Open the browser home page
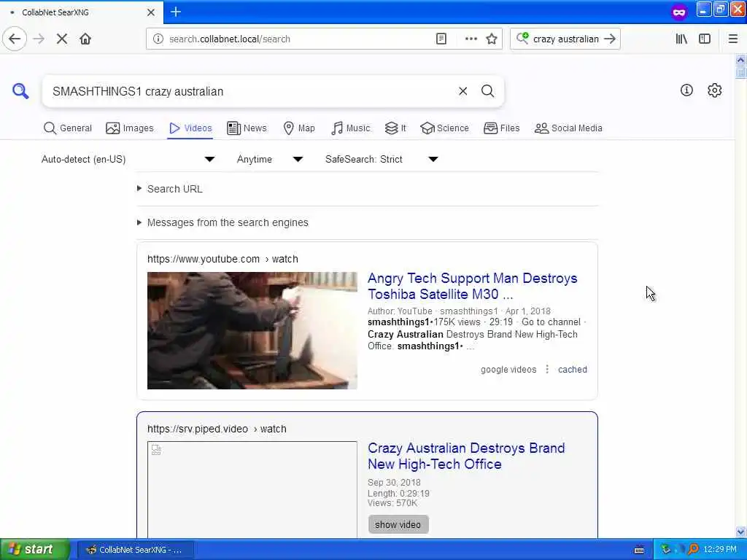The height and width of the screenshot is (560, 747). (85, 39)
